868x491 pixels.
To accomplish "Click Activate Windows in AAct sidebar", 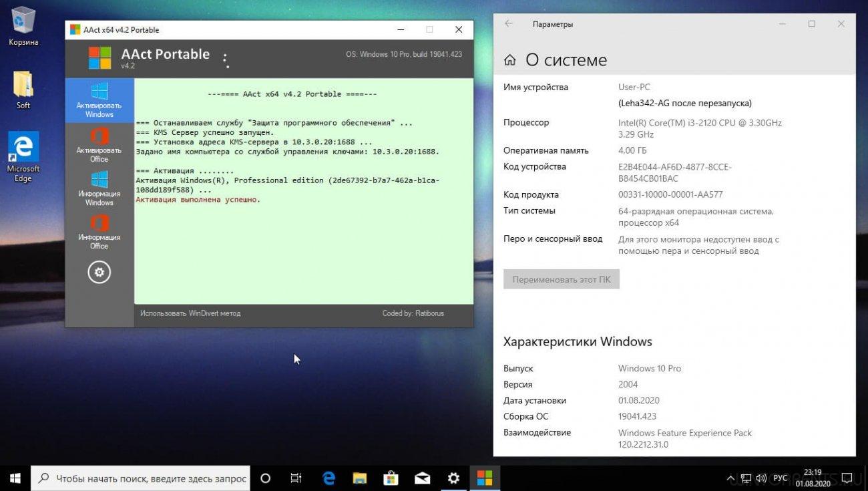I will (x=99, y=100).
